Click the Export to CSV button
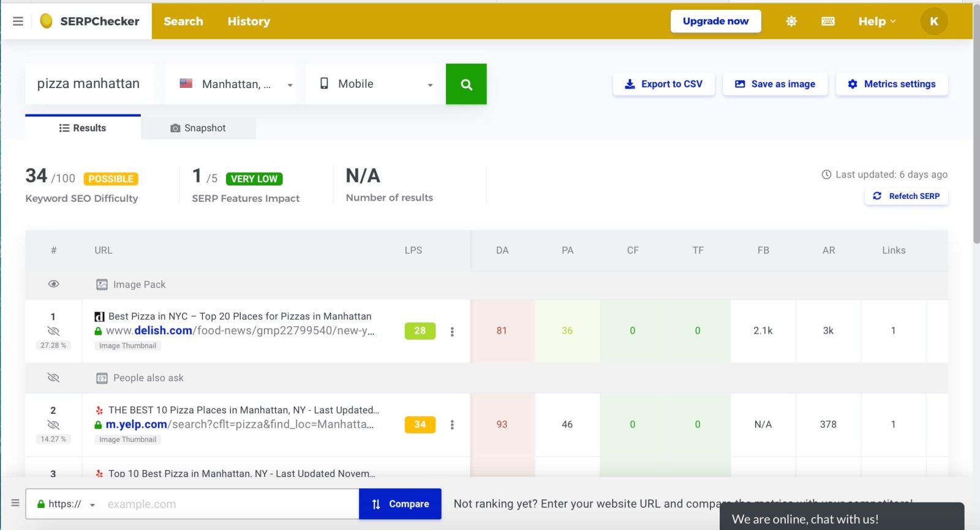The image size is (980, 530). click(663, 84)
